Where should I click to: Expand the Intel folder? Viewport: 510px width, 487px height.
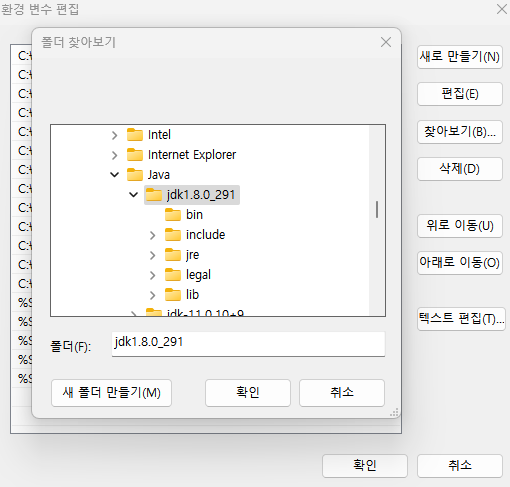(x=115, y=135)
